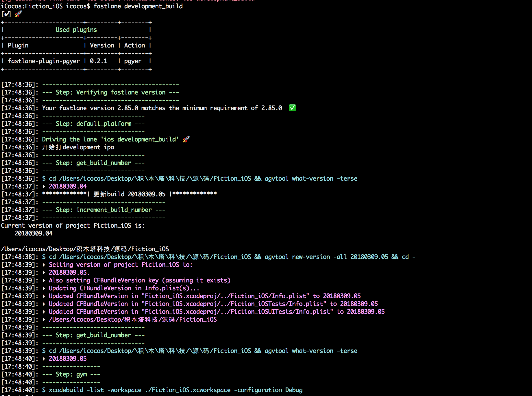This screenshot has width=532, height=396.
Task: Click the 'fastlane-plugin-pgyer' table cell
Action: [44, 61]
